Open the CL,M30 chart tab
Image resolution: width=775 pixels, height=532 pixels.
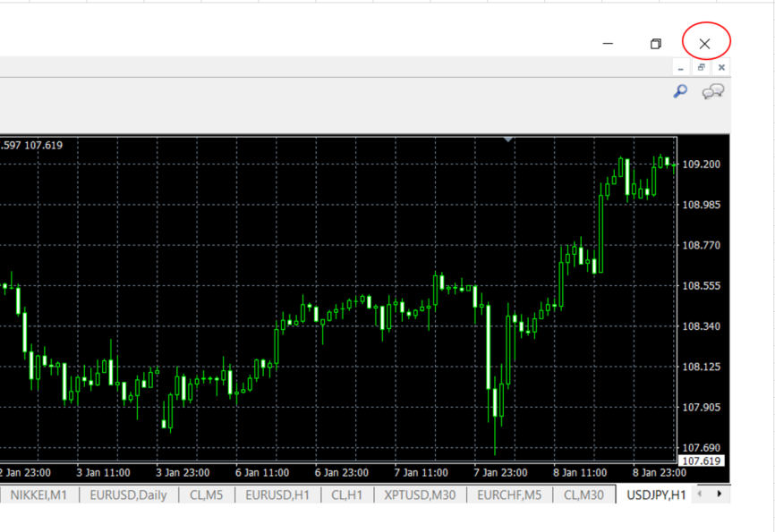tap(583, 495)
